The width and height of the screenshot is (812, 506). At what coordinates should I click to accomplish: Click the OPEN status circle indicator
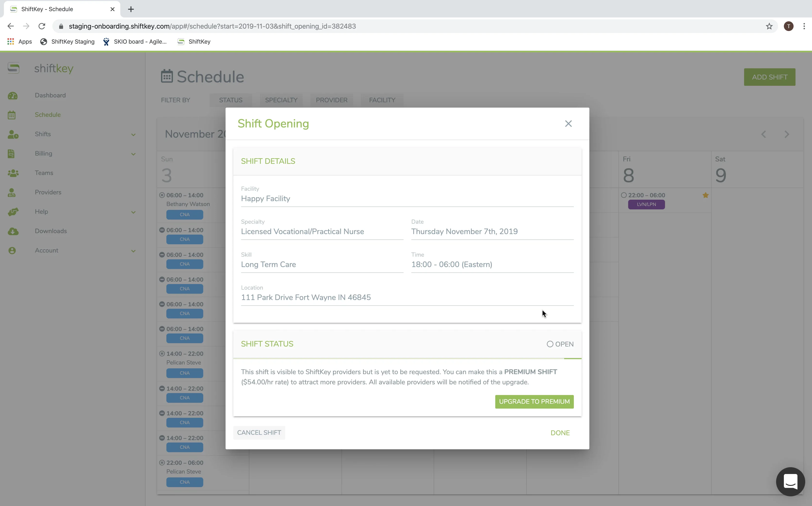click(x=550, y=344)
